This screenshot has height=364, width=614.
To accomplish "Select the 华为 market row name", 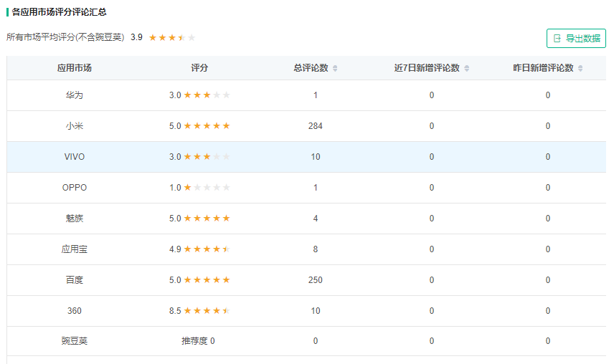I will [x=75, y=95].
